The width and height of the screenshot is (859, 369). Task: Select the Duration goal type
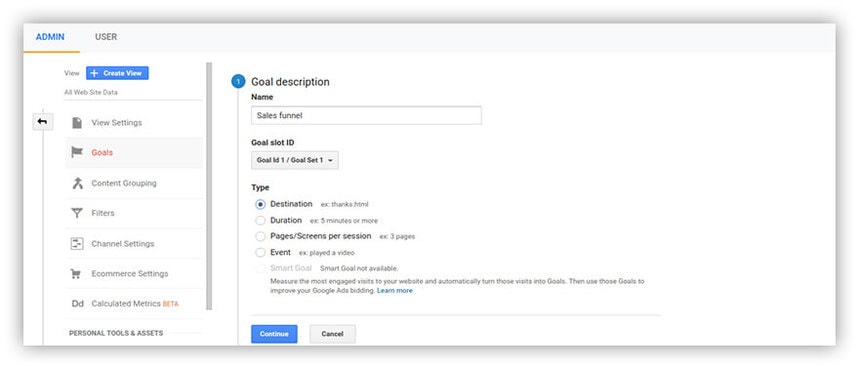pyautogui.click(x=260, y=221)
